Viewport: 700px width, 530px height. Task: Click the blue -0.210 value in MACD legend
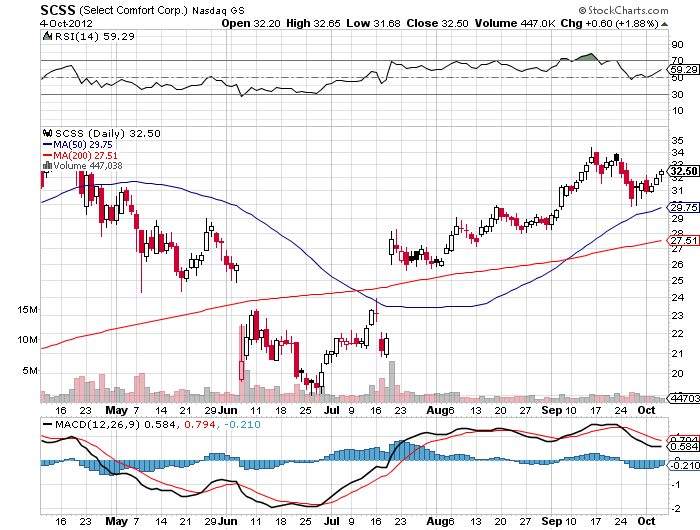242,424
